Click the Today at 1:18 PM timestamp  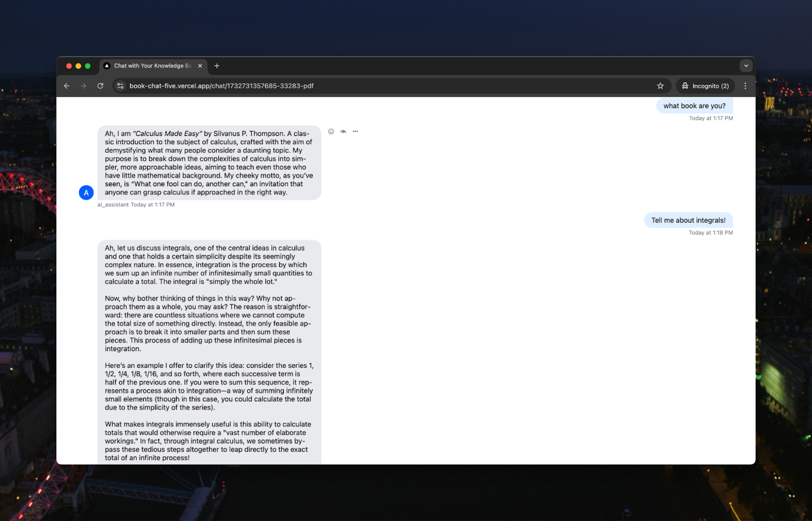pos(710,232)
